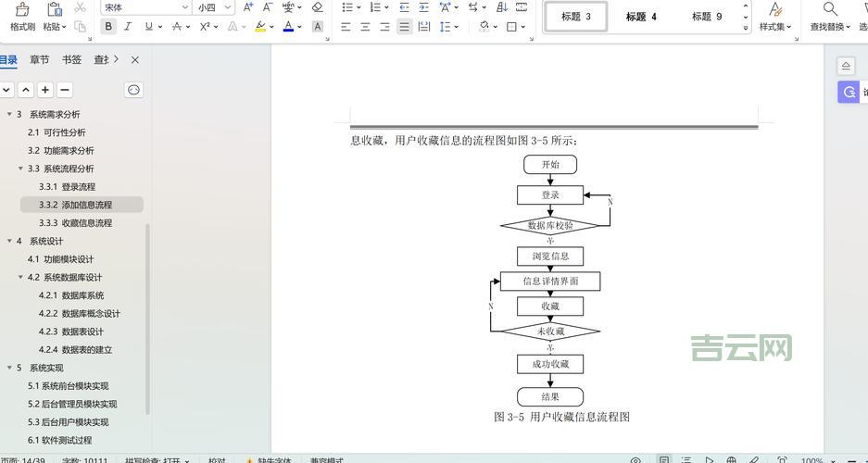Click the right sidebar collapse eject icon
This screenshot has width=868, height=463.
(x=845, y=66)
